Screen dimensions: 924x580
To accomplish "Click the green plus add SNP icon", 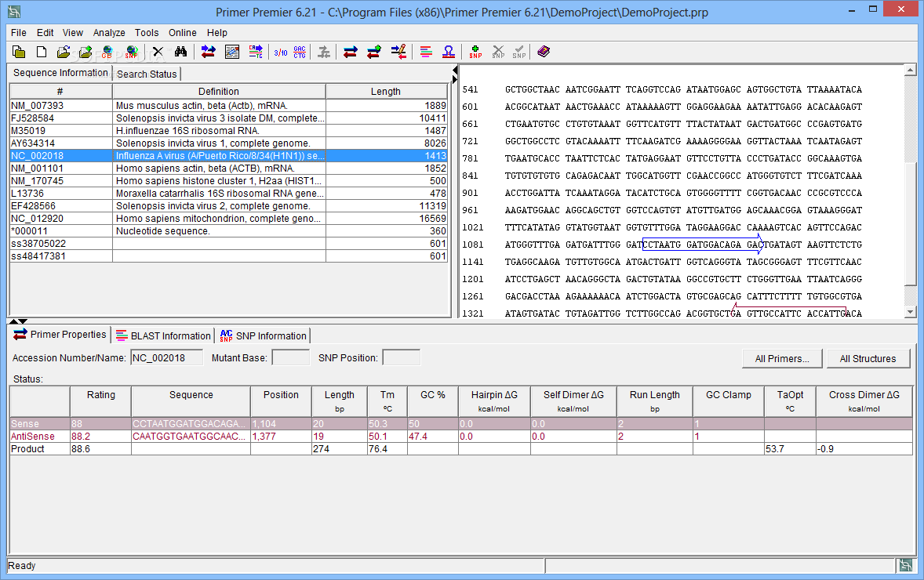I will [475, 52].
